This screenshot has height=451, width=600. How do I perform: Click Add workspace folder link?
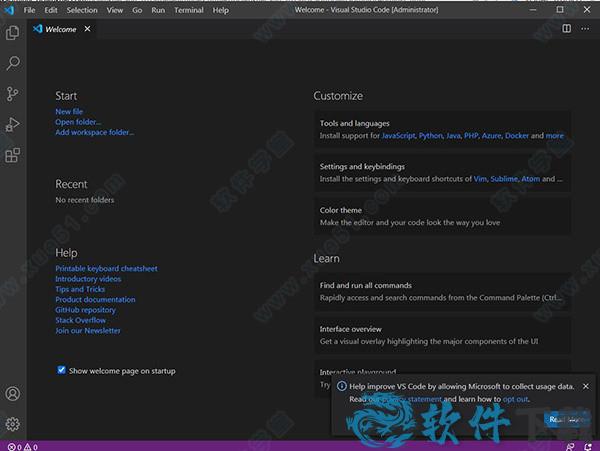[x=95, y=132]
